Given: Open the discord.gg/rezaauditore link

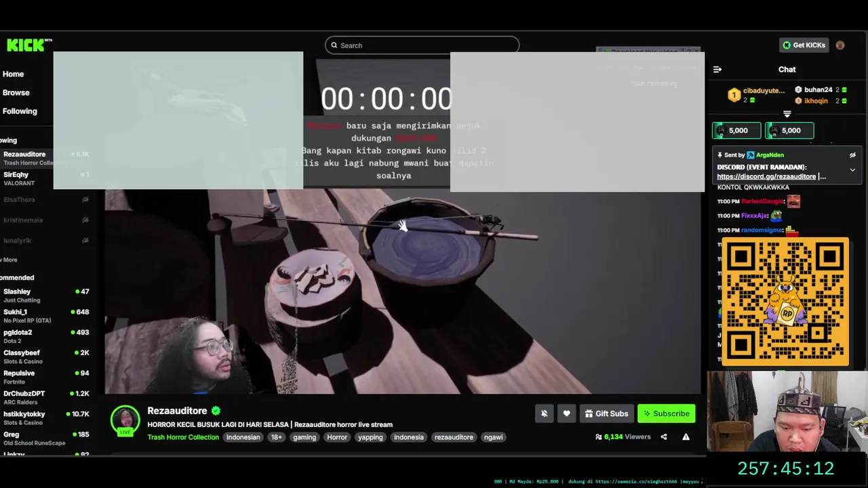Looking at the screenshot, I should coord(766,177).
